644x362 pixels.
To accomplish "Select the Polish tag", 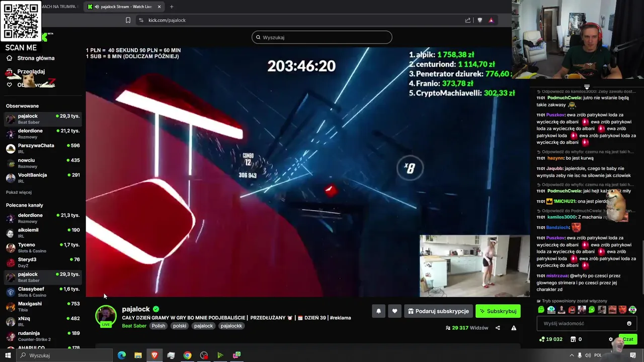I will click(158, 326).
